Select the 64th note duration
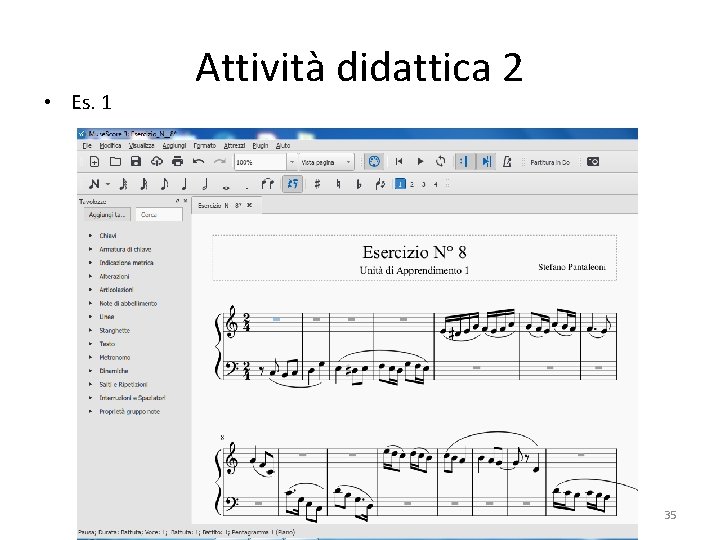This screenshot has height=540, width=720. coord(123,185)
